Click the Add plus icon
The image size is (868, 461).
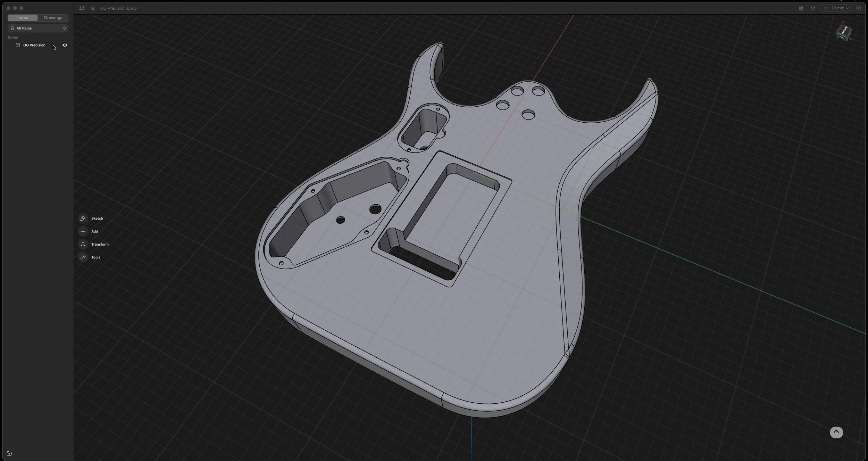click(x=83, y=231)
